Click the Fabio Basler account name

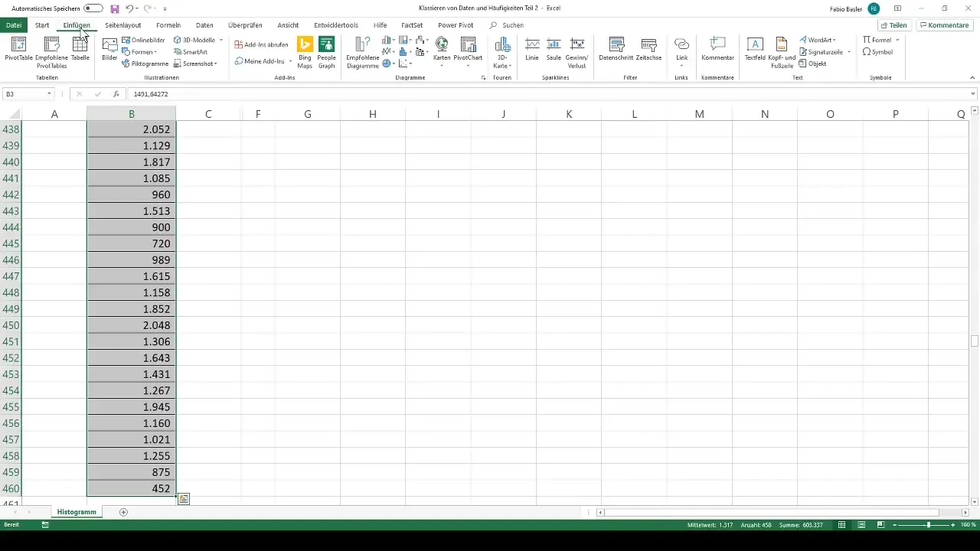coord(845,8)
